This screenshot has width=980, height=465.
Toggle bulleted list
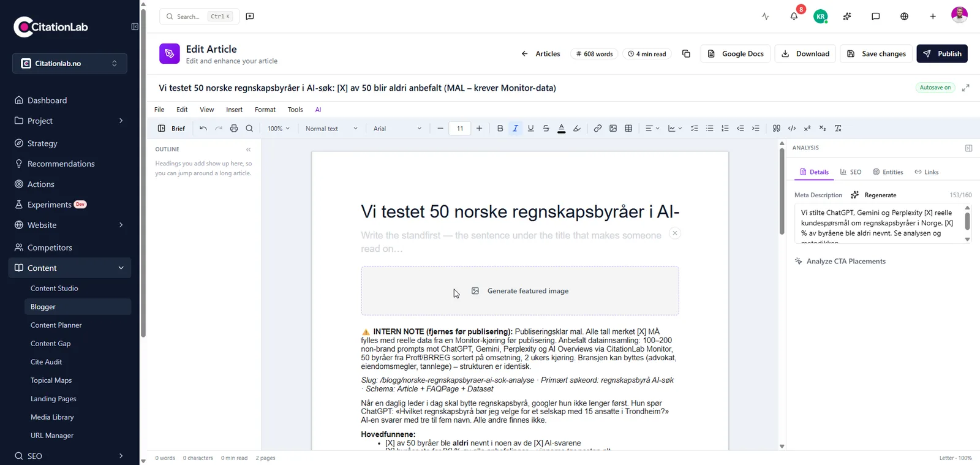click(710, 129)
